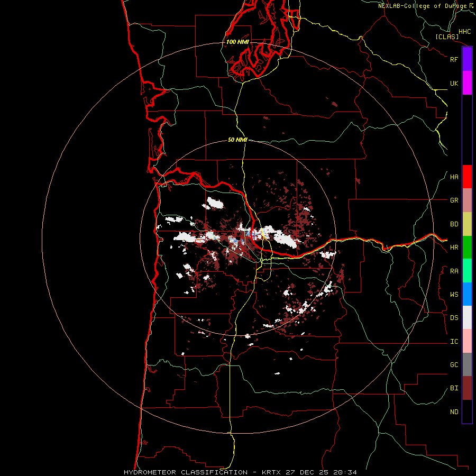Viewport: 476px width, 476px height.
Task: Click the GR legend label
Action: coord(454,200)
